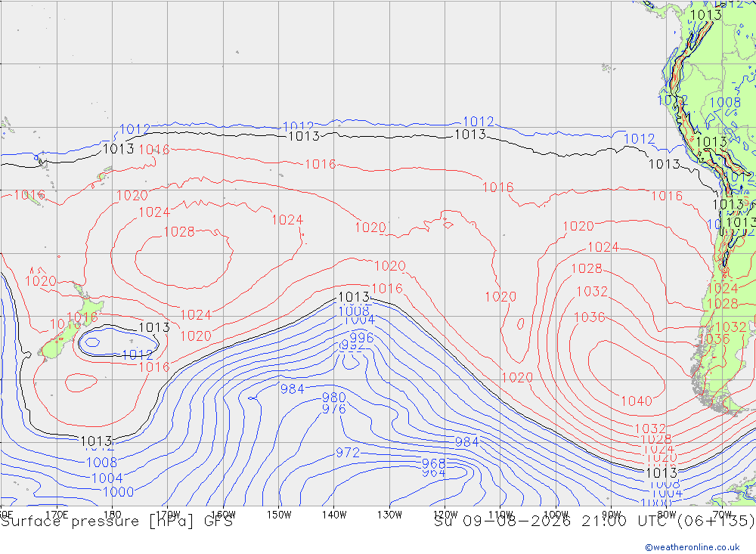Click the '170W' longitude axis label

pyautogui.click(x=168, y=515)
